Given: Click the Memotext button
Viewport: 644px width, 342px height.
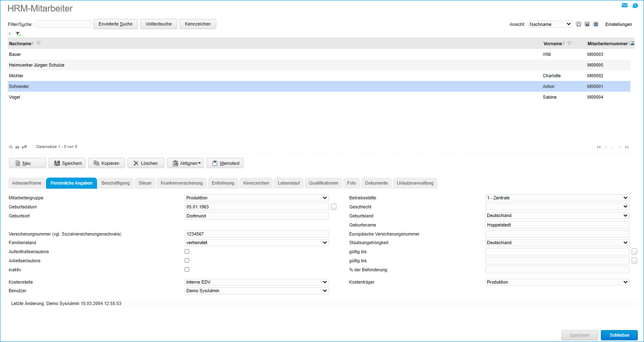Looking at the screenshot, I should point(225,163).
